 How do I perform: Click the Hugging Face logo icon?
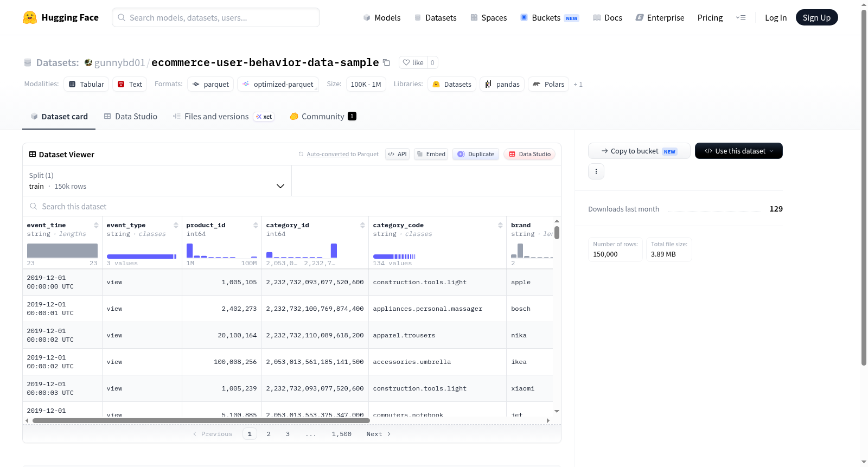[x=29, y=17]
